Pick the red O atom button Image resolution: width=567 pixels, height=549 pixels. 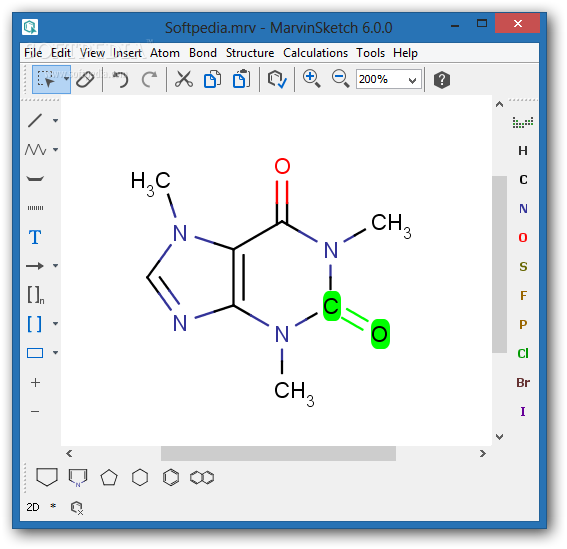pos(523,238)
